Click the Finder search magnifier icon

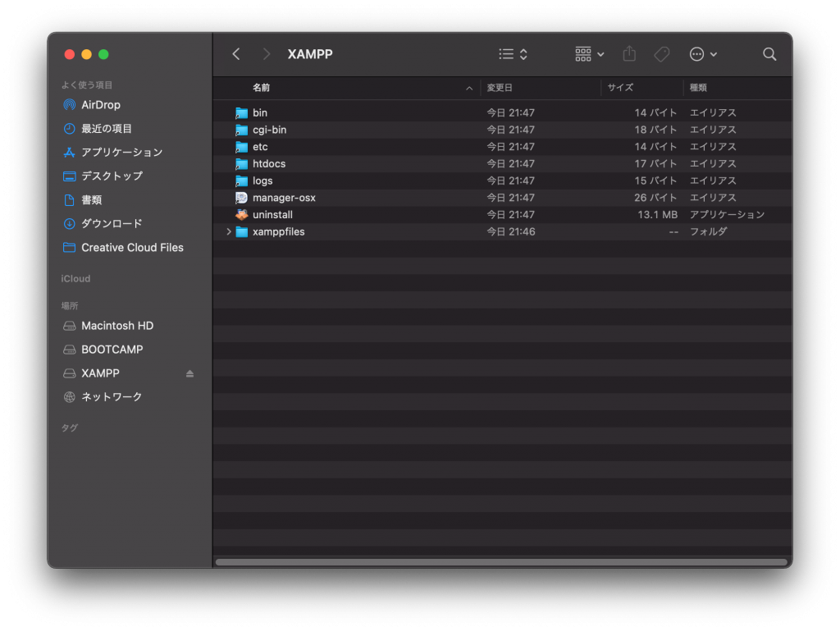pyautogui.click(x=769, y=54)
